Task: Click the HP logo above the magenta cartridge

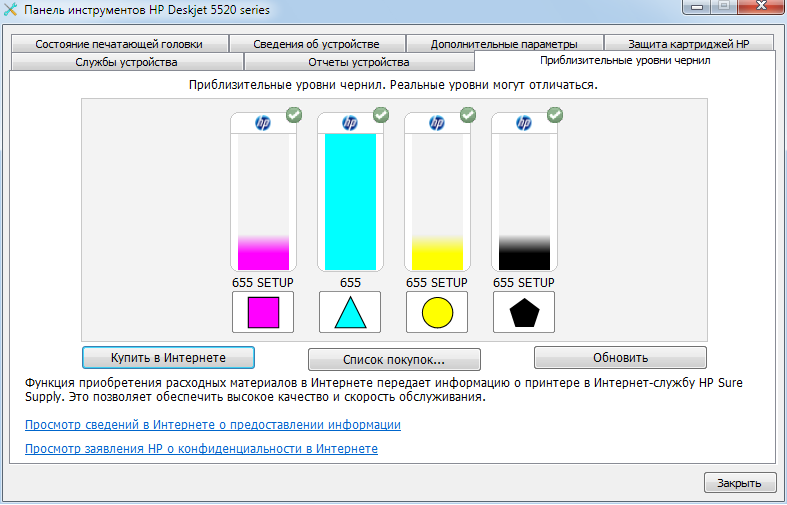Action: 263,124
